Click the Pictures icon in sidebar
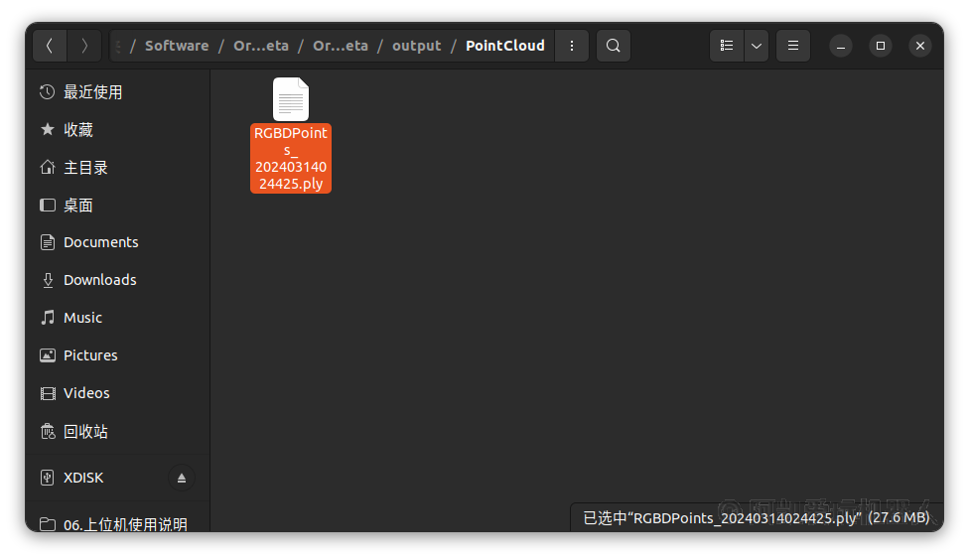Image resolution: width=969 pixels, height=560 pixels. tap(48, 355)
